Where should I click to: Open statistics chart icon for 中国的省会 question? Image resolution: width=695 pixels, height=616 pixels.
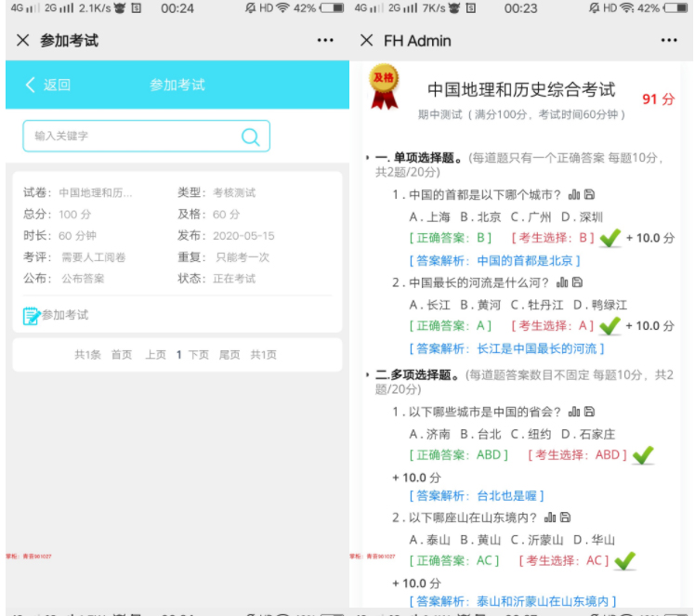click(574, 412)
